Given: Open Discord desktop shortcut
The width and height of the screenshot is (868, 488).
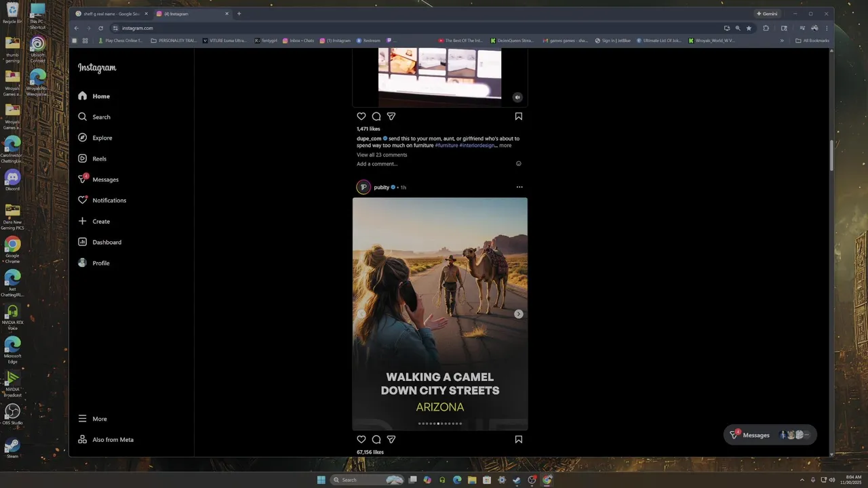Looking at the screenshot, I should (x=12, y=180).
